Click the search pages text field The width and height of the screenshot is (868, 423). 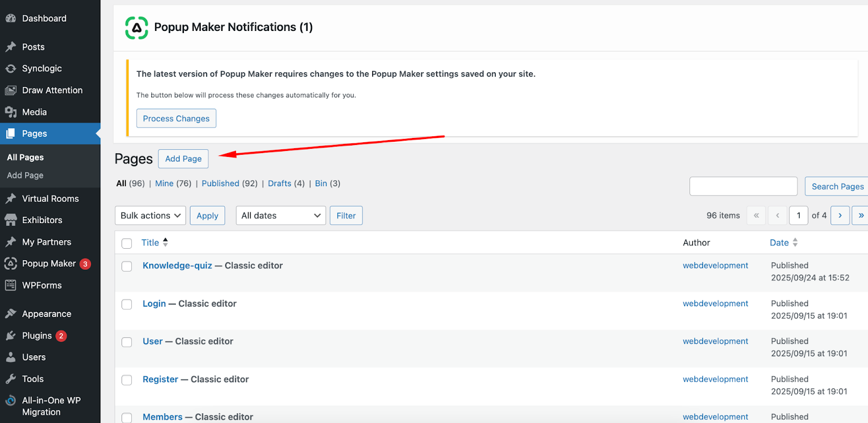[x=743, y=186]
